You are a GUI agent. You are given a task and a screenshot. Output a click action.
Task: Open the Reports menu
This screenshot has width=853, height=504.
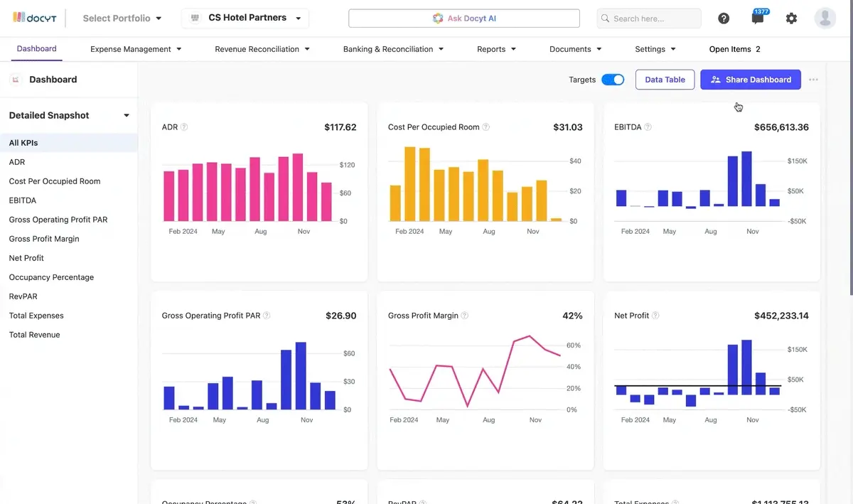496,49
